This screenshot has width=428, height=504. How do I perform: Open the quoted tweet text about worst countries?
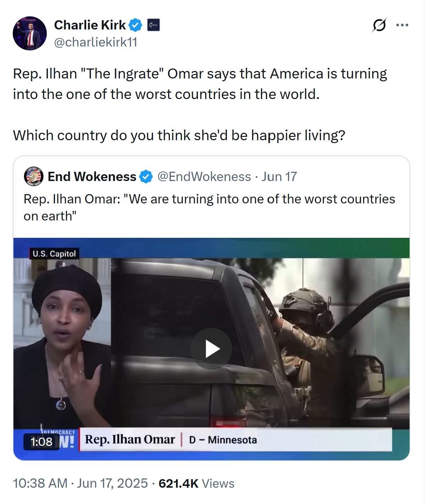209,207
